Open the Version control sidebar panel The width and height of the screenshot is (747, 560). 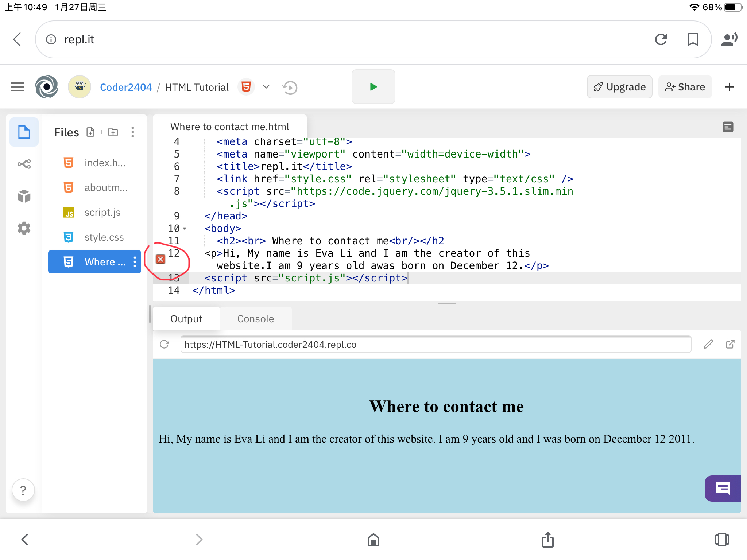click(x=24, y=164)
